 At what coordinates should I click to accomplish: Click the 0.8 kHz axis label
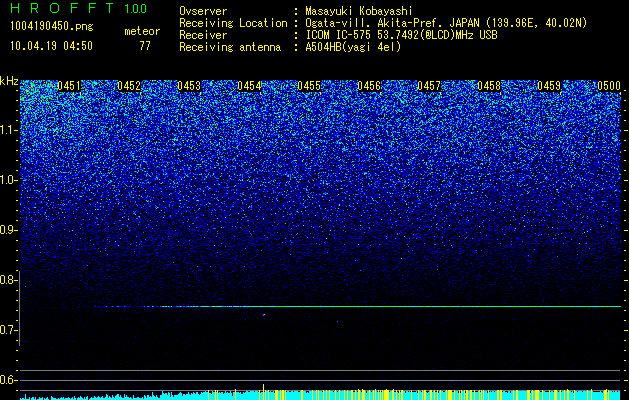(7, 280)
